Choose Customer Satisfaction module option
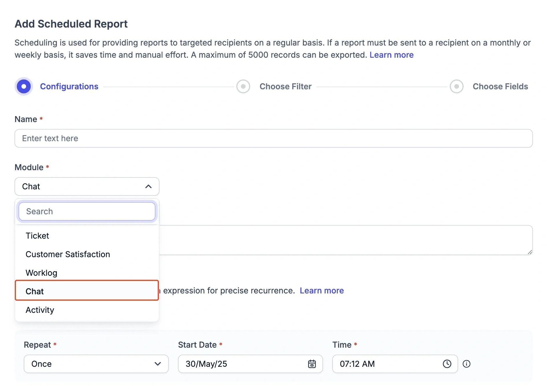548x392 pixels. click(x=68, y=254)
